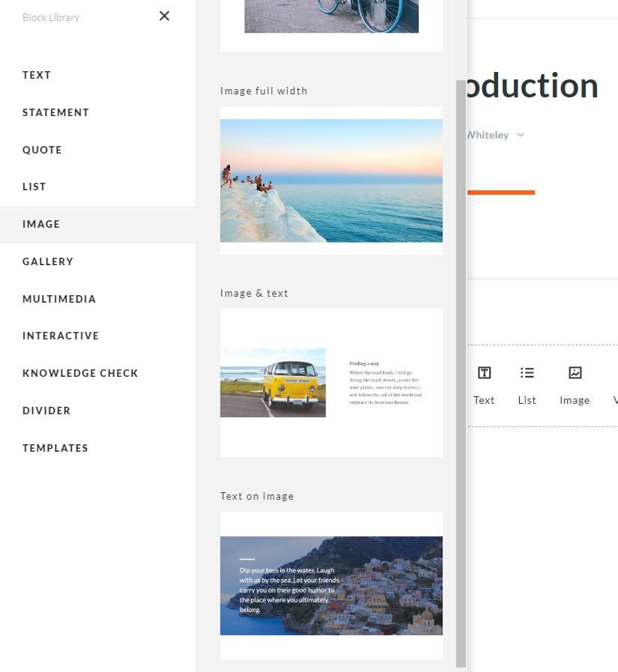Click the Text block shortcut icon
This screenshot has width=618, height=672.
pos(484,373)
